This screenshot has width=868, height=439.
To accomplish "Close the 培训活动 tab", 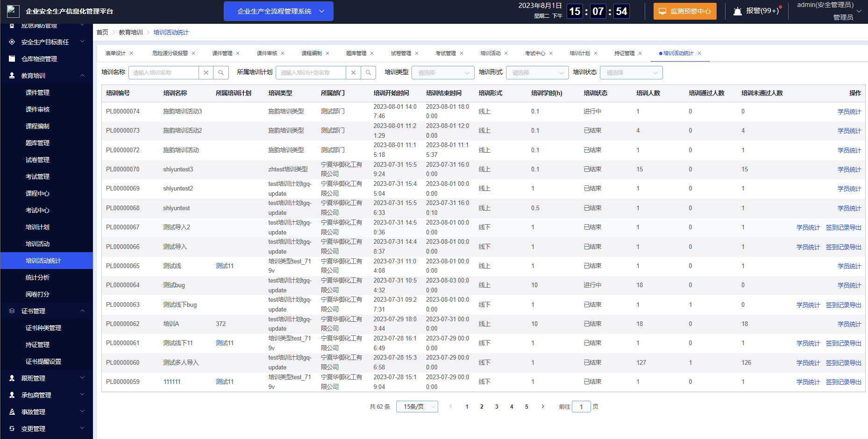I will coord(506,53).
